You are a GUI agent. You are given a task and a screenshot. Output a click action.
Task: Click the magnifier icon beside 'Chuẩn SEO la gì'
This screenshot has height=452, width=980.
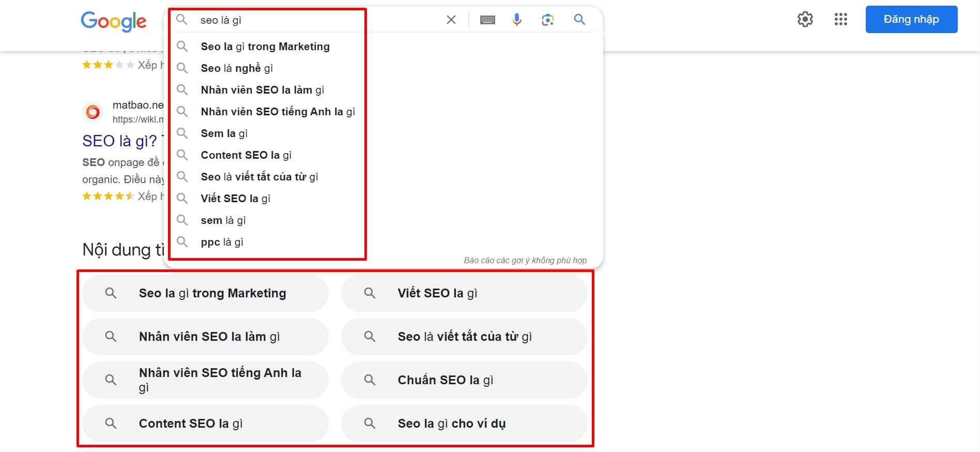click(x=370, y=380)
